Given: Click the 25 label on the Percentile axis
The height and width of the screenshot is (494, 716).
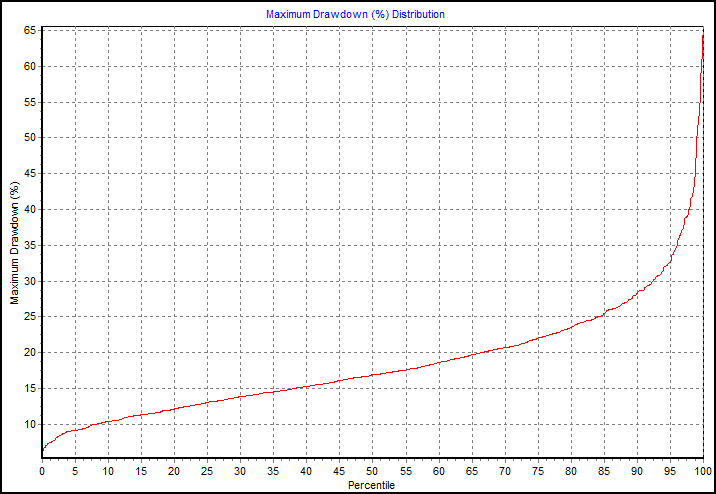Looking at the screenshot, I should [x=207, y=471].
